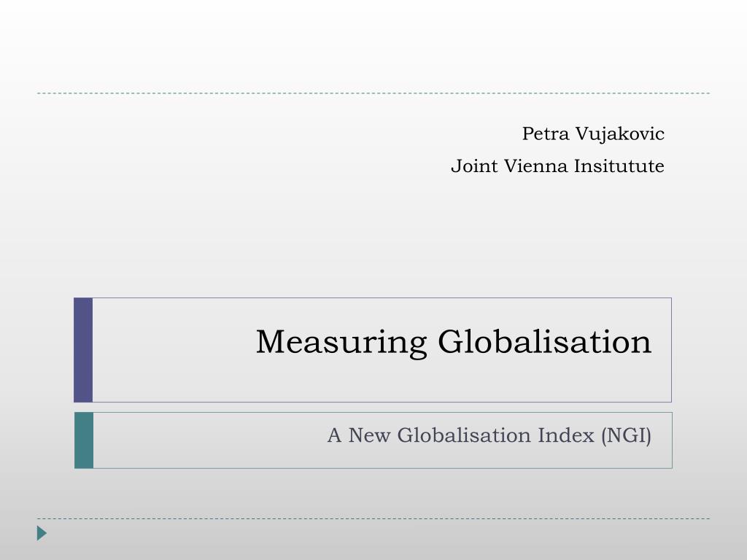
Task: Select the 'Joint Vienna Insitutute' text line
Action: [557, 166]
